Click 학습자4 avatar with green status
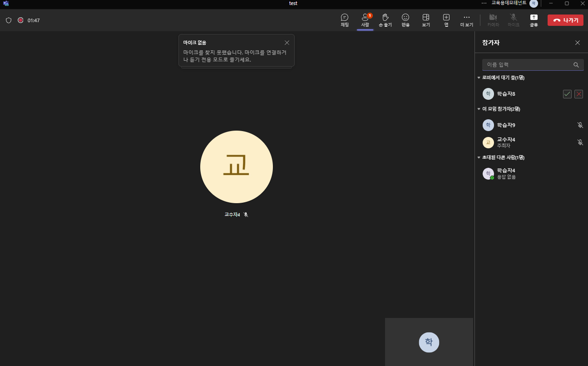 tap(488, 174)
